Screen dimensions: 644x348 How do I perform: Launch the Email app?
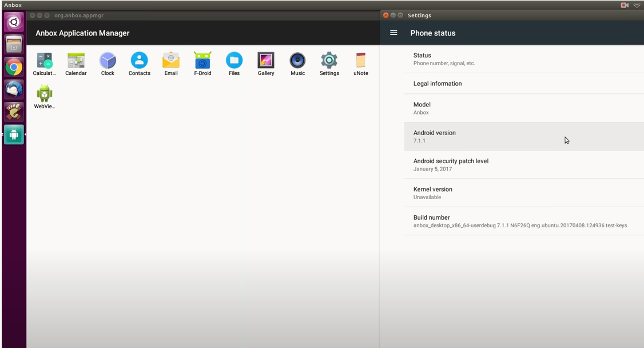point(171,61)
